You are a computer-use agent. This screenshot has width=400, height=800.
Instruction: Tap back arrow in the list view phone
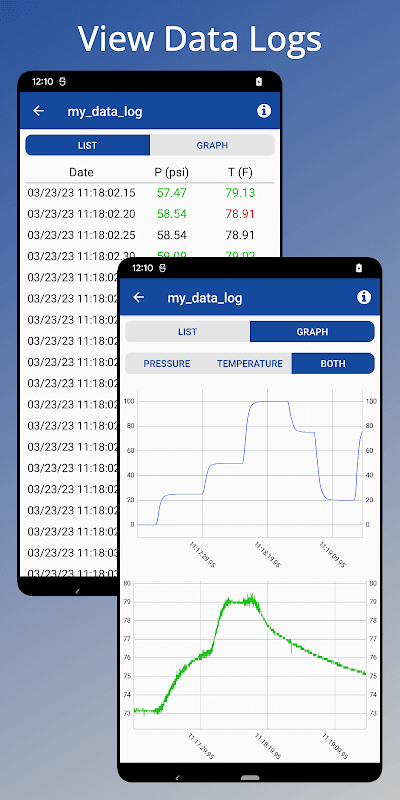coord(39,111)
